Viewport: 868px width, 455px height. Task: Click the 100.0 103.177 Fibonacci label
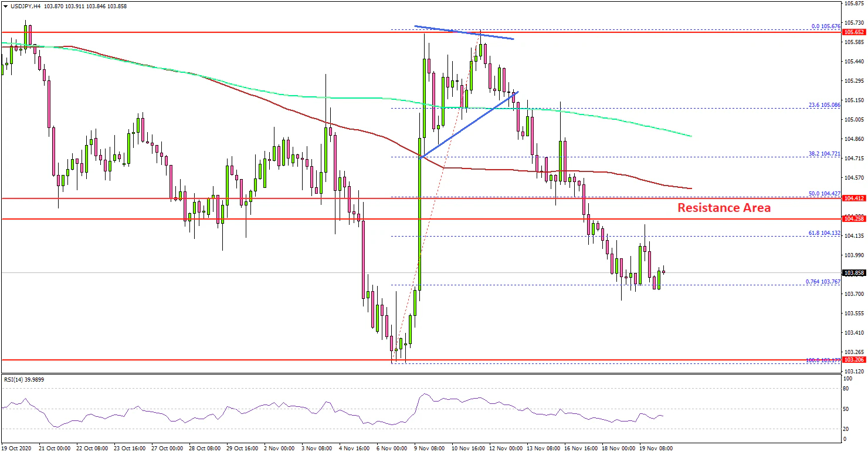822,359
